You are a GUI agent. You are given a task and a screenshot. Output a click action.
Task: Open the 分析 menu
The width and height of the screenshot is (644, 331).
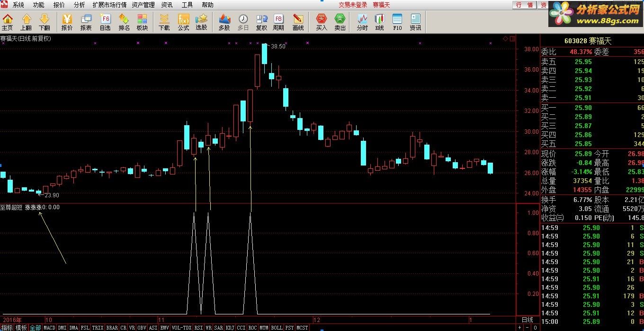click(x=80, y=5)
